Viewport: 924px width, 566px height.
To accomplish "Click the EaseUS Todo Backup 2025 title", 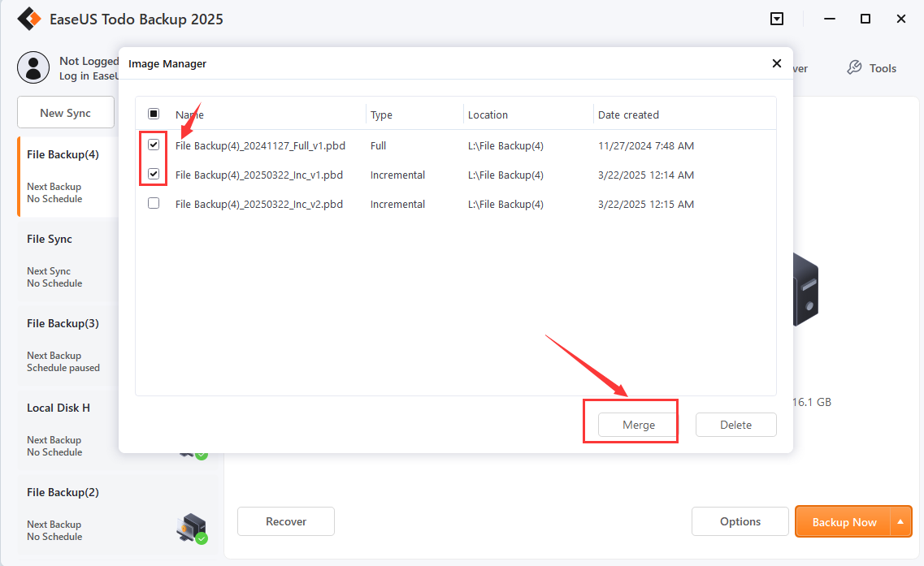I will click(x=137, y=19).
